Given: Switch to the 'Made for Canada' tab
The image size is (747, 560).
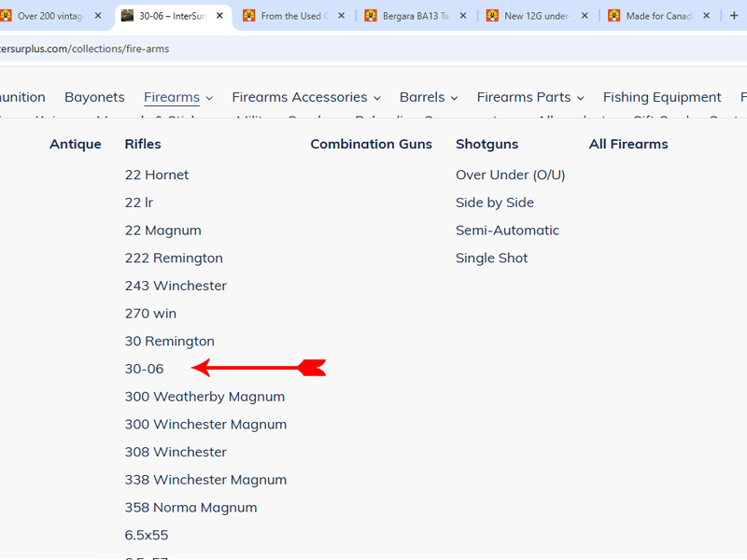Looking at the screenshot, I should [659, 16].
